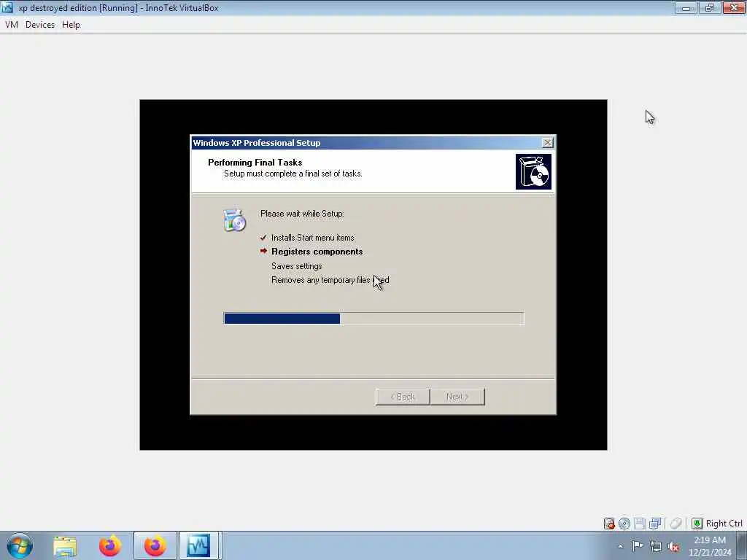The width and height of the screenshot is (747, 560).
Task: Click the 'Right Ctrl' host key label
Action: pyautogui.click(x=724, y=524)
